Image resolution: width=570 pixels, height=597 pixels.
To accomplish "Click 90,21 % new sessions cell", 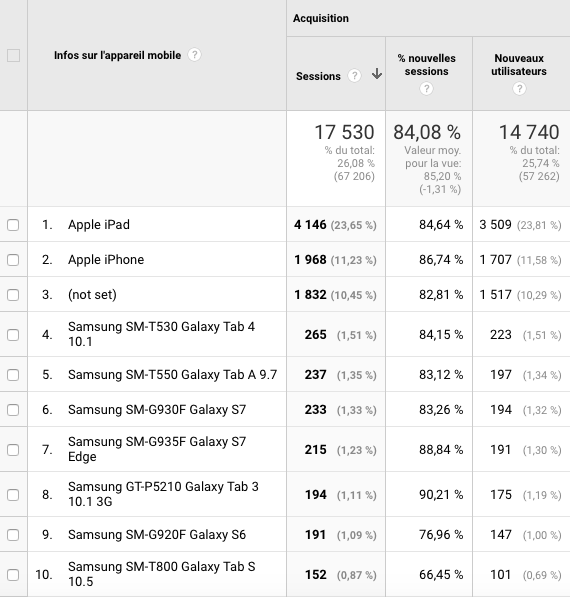I will (441, 495).
